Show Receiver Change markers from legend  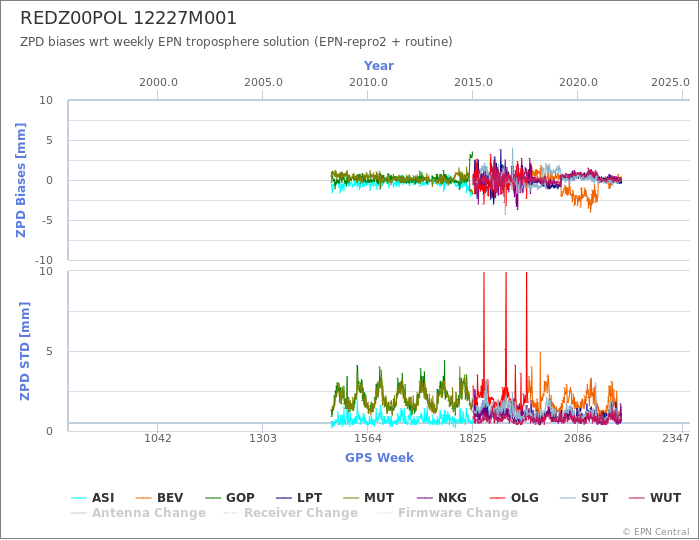(290, 513)
